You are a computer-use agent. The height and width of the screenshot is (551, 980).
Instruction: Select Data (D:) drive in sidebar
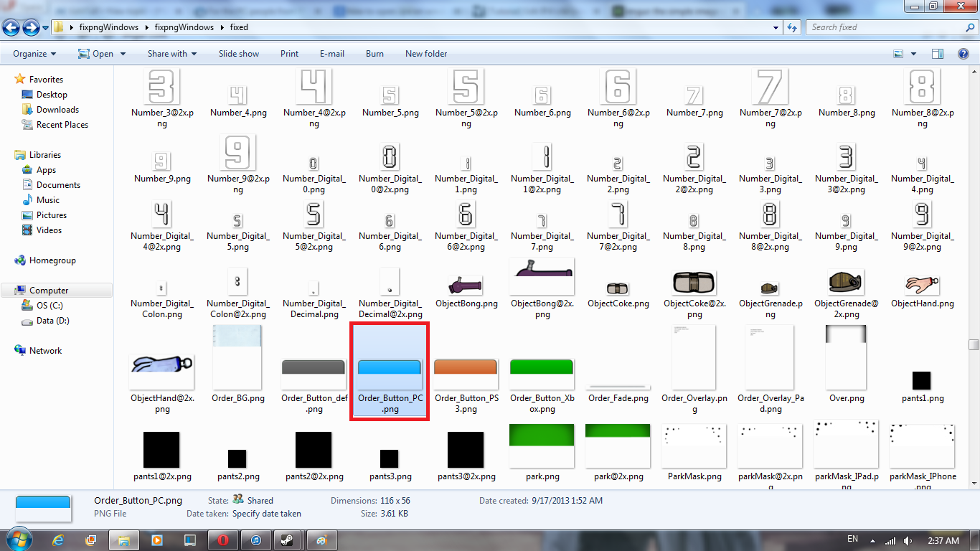coord(52,321)
